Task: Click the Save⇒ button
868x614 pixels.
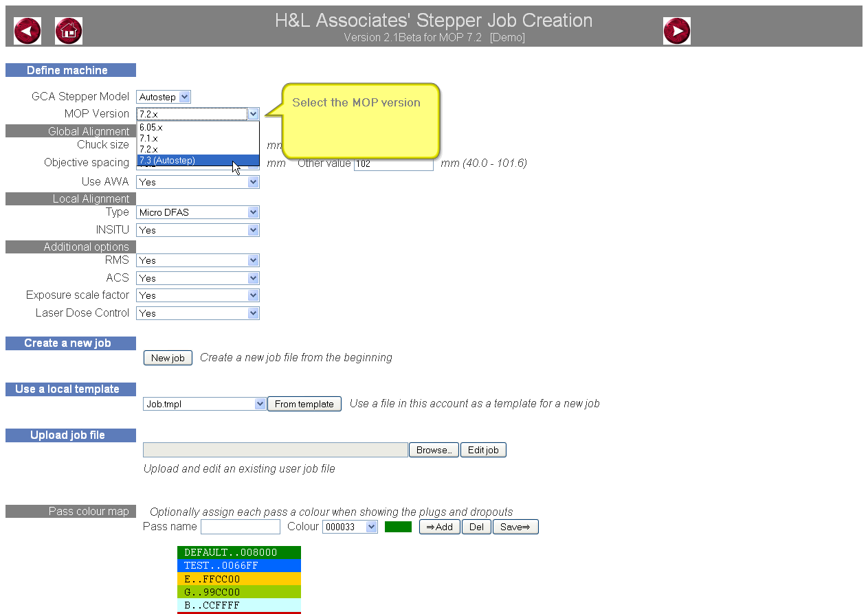Action: [x=515, y=527]
